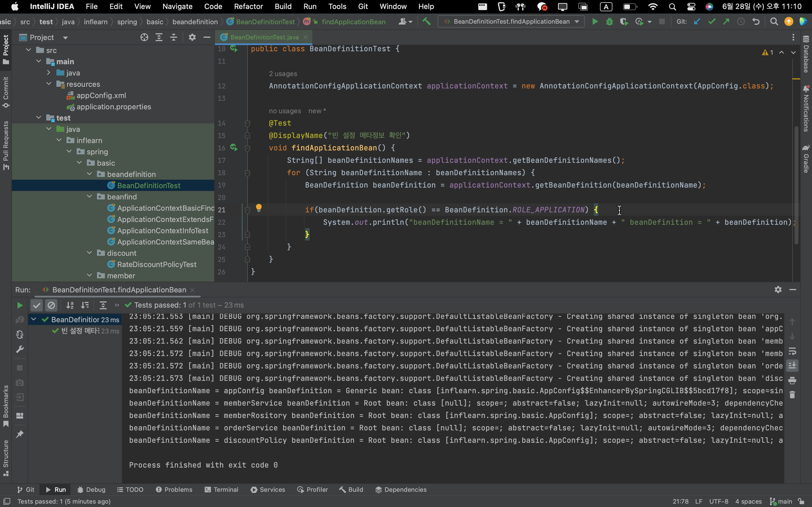Click the print icon in Run console
The image size is (812, 507).
coord(792,381)
